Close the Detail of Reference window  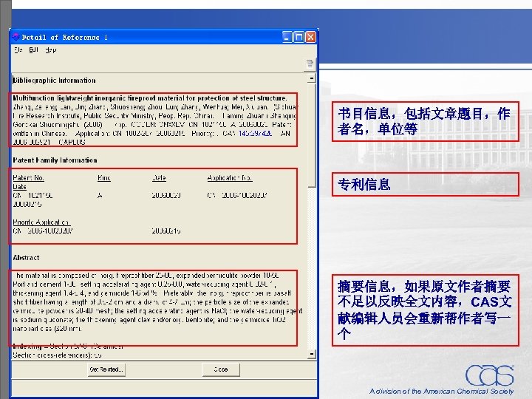click(310, 37)
